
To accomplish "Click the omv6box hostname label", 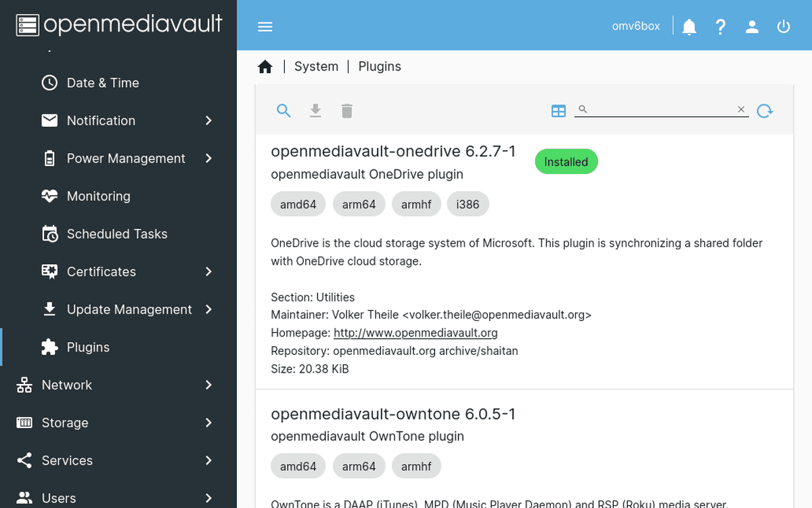I will 636,26.
